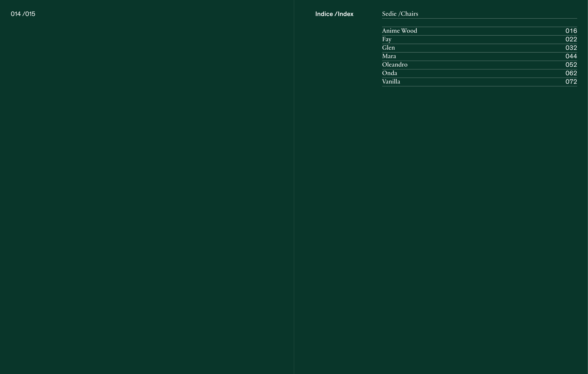Screen dimensions: 588x374
Task: Click the Fay chair entry
Action: (x=387, y=39)
